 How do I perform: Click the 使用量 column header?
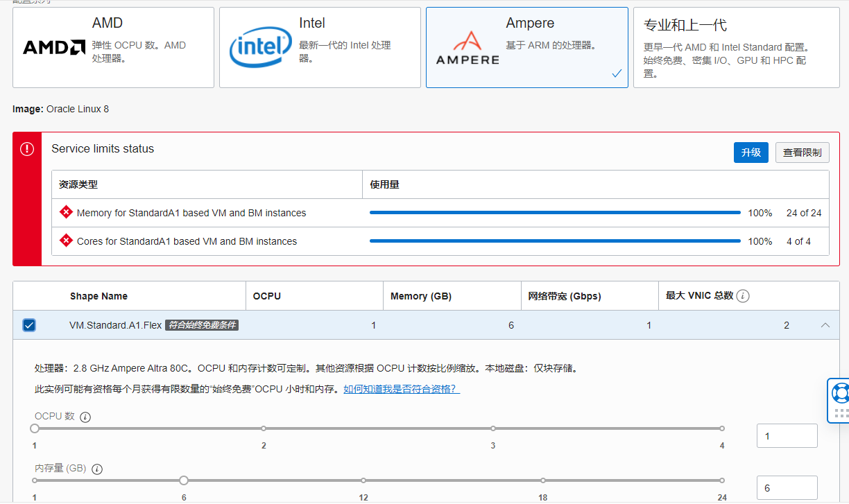[384, 185]
